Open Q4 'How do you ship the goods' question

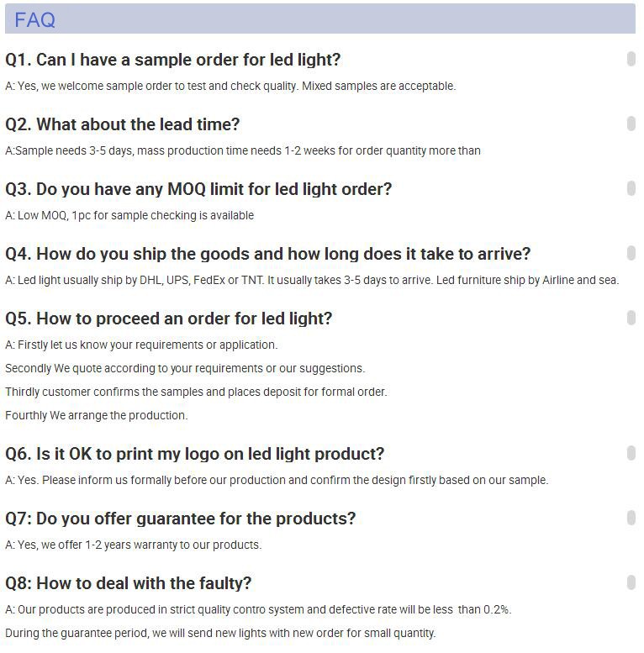pyautogui.click(x=267, y=254)
